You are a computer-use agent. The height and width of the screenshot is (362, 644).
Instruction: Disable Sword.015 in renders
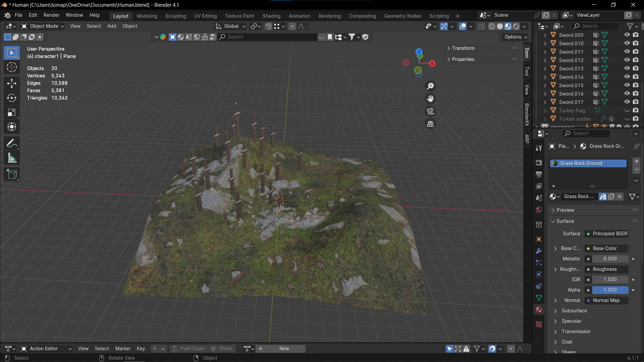coord(636,85)
